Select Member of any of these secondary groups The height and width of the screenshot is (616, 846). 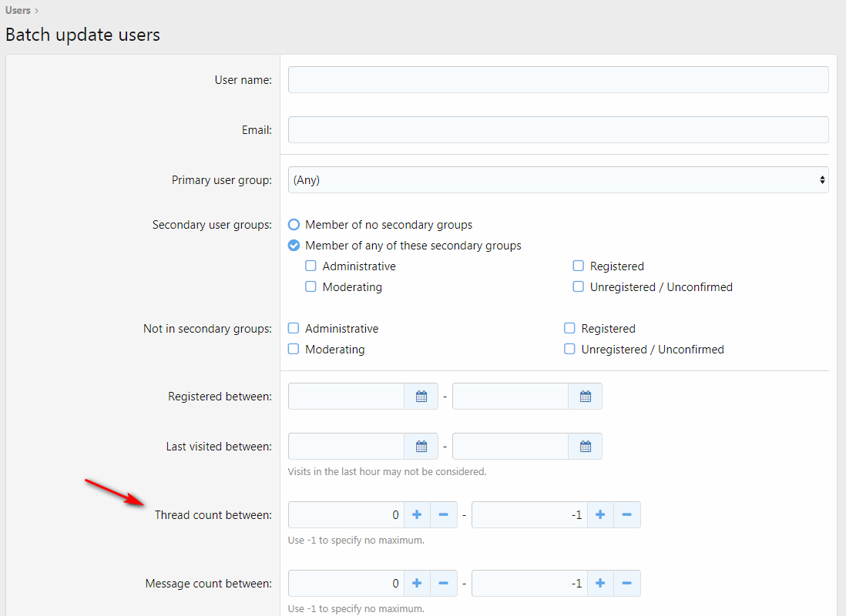[x=294, y=246]
